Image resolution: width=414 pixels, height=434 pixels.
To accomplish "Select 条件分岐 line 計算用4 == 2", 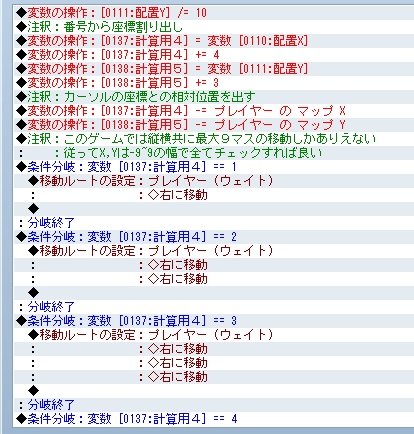I will (214, 237).
